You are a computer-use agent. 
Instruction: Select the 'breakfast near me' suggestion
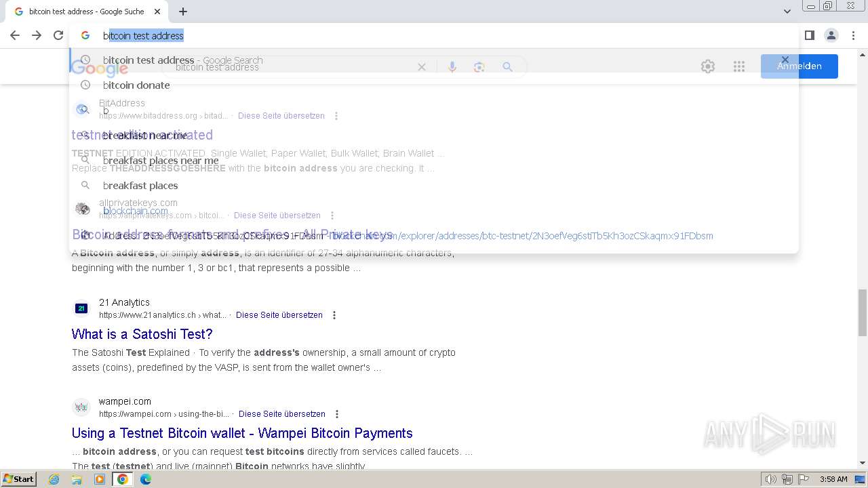tap(434, 135)
